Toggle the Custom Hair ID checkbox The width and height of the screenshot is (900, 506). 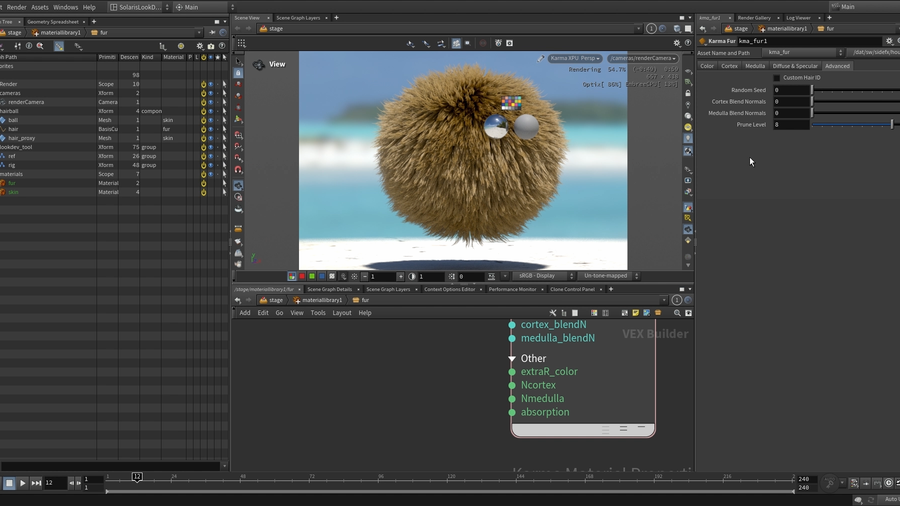tap(777, 77)
